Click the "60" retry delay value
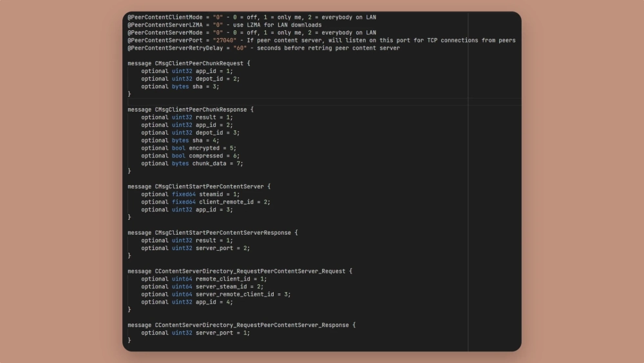Screen dimensions: 644x363 (239, 48)
